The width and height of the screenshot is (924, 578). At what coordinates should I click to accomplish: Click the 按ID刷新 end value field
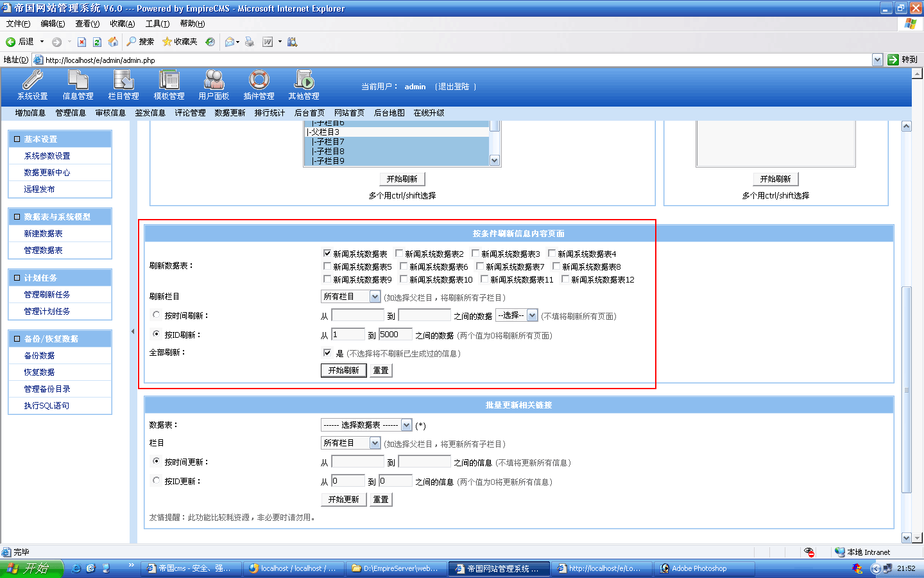pyautogui.click(x=395, y=335)
